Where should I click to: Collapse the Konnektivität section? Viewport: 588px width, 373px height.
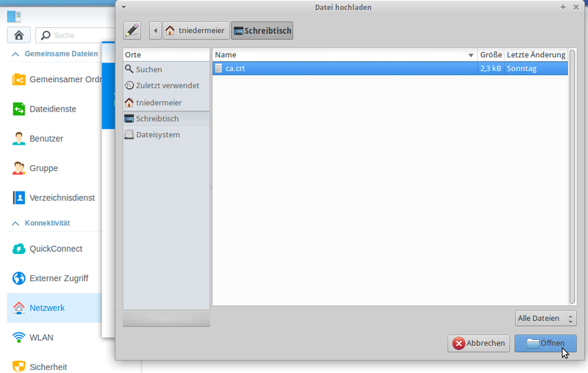click(x=15, y=223)
